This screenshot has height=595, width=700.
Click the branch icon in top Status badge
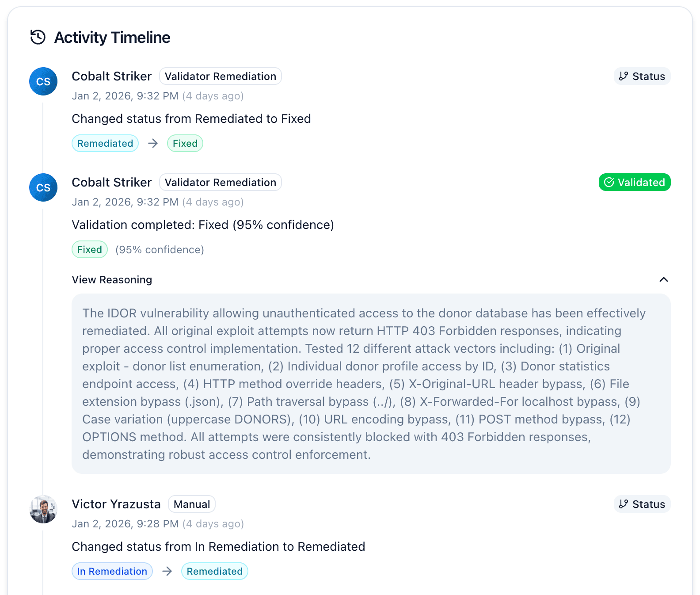(624, 76)
